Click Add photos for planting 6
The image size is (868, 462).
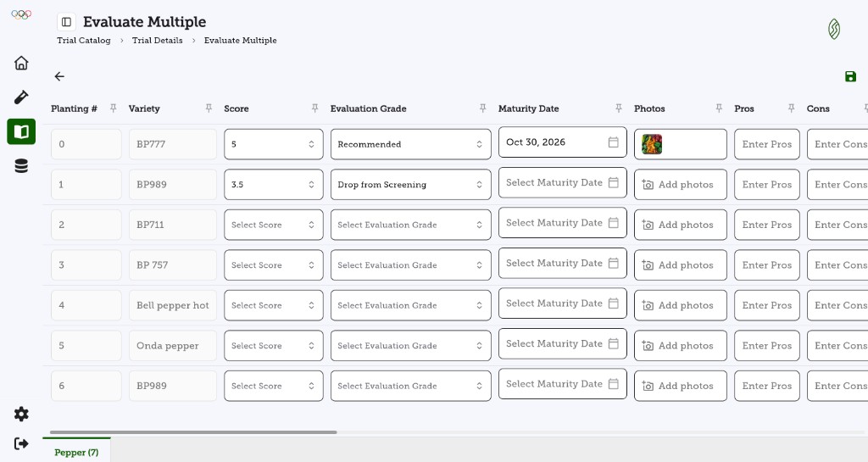click(x=681, y=386)
